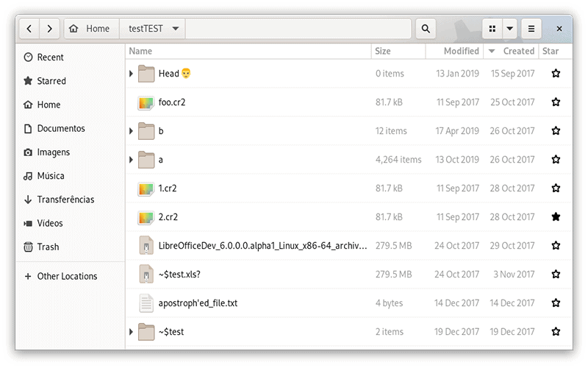Open Recent in the sidebar

50,57
